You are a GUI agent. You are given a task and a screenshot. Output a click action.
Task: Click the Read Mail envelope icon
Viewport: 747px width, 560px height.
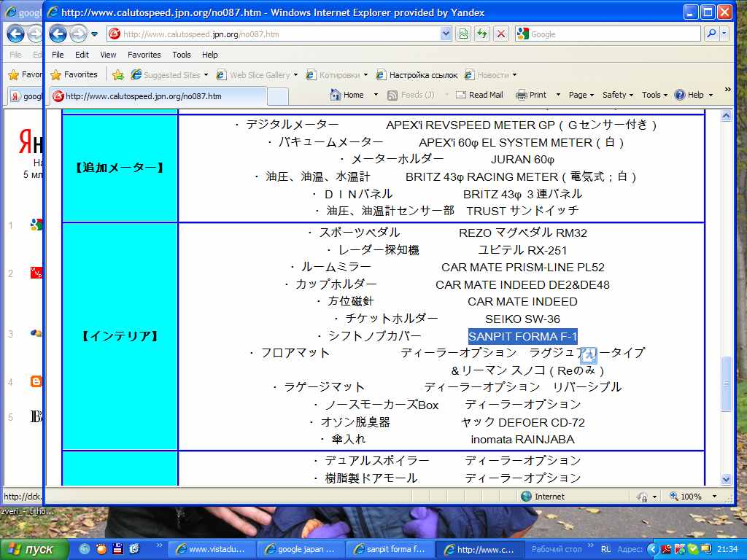coord(461,95)
